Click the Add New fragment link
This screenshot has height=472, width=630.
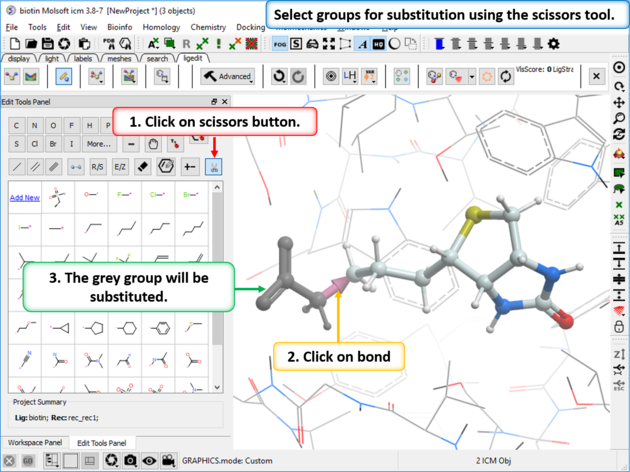tap(24, 197)
